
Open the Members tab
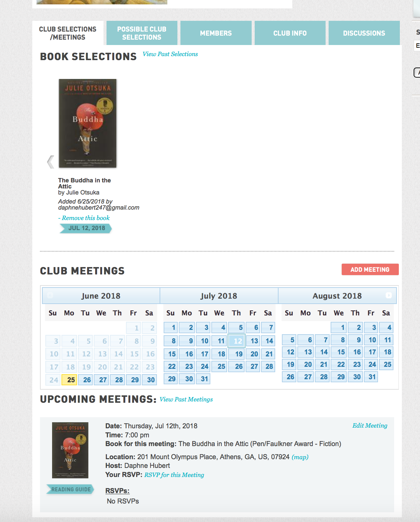[x=216, y=33]
